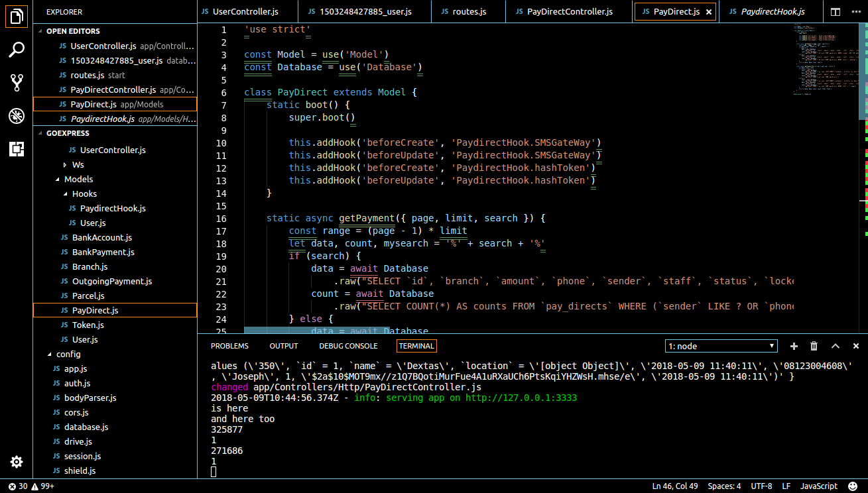The image size is (868, 493).
Task: Click the minimap code overview
Action: click(x=826, y=60)
